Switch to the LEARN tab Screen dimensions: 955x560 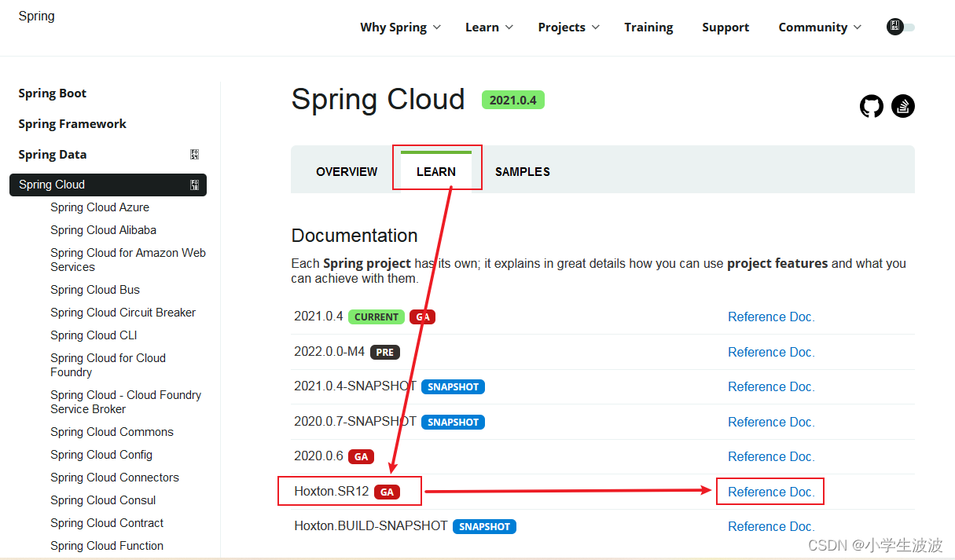click(436, 171)
